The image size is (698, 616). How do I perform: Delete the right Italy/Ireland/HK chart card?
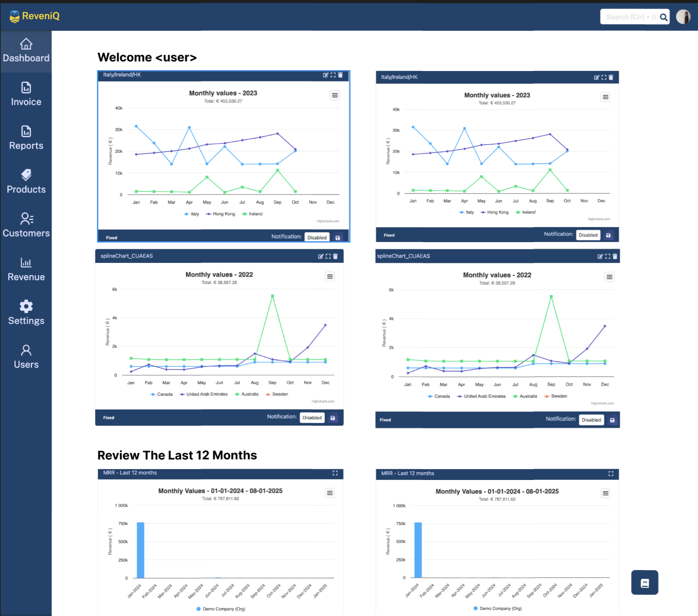click(x=611, y=78)
